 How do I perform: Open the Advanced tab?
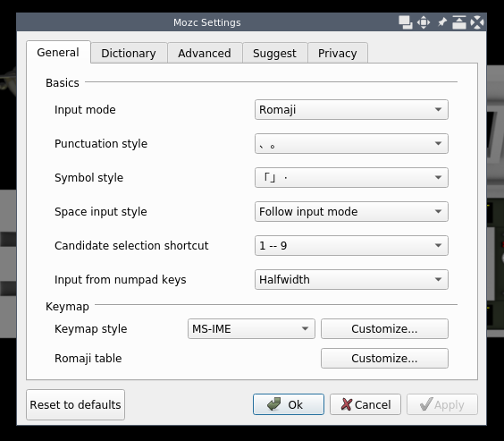[205, 53]
